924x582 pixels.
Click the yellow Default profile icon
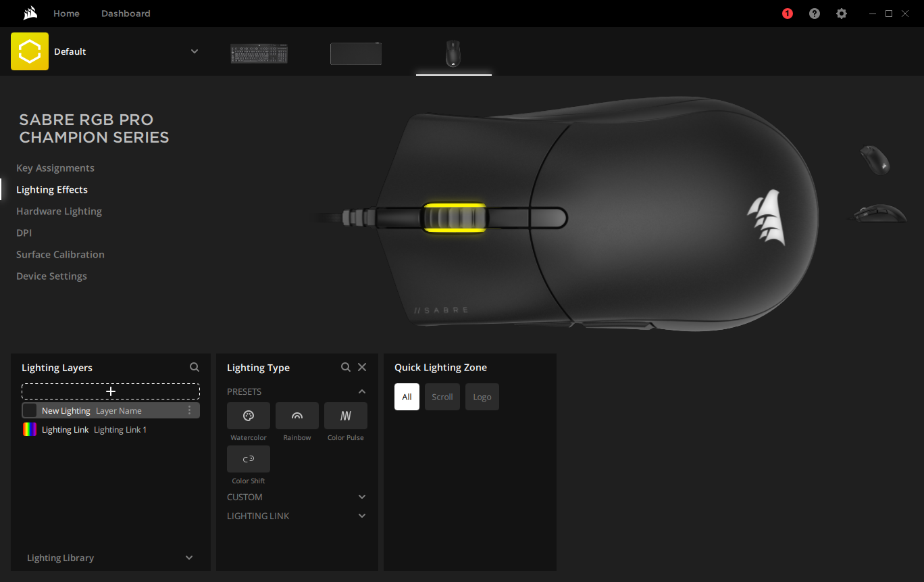[30, 51]
